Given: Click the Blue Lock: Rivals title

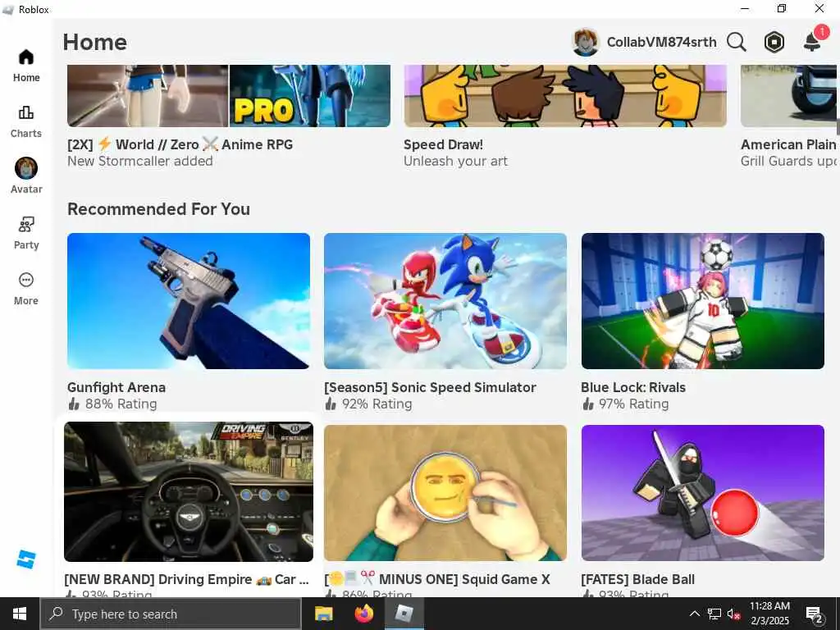Looking at the screenshot, I should coord(633,387).
